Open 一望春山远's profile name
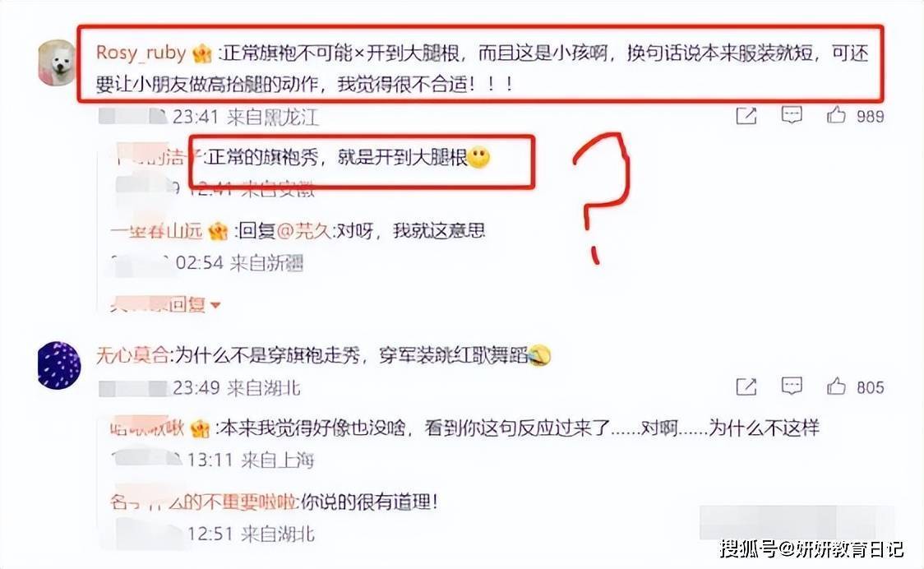Viewport: 924px width, 569px height. pyautogui.click(x=157, y=230)
